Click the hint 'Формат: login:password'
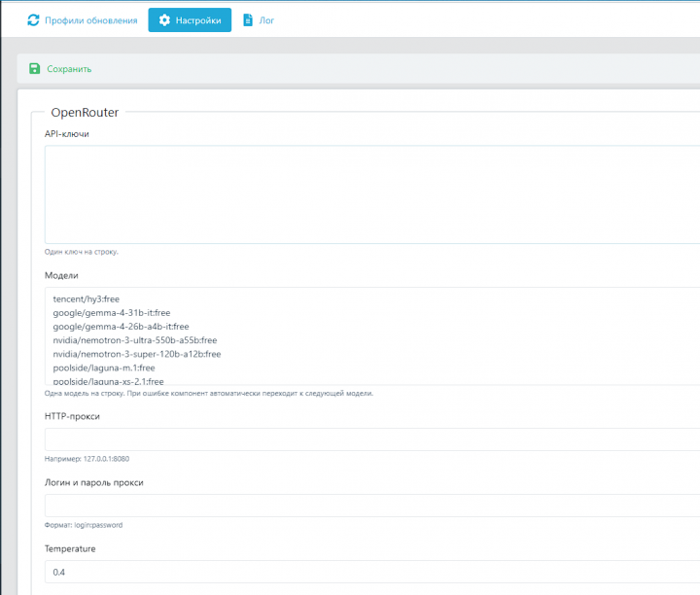The height and width of the screenshot is (595, 700). point(84,525)
